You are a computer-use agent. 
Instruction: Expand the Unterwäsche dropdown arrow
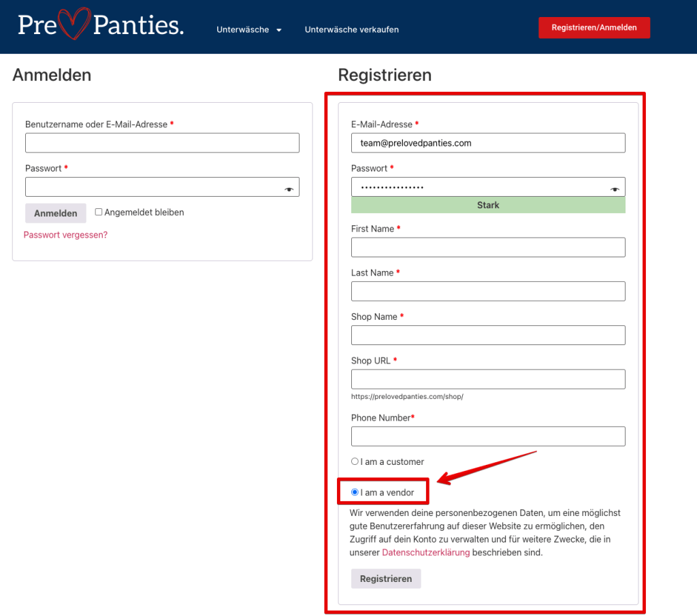click(279, 30)
